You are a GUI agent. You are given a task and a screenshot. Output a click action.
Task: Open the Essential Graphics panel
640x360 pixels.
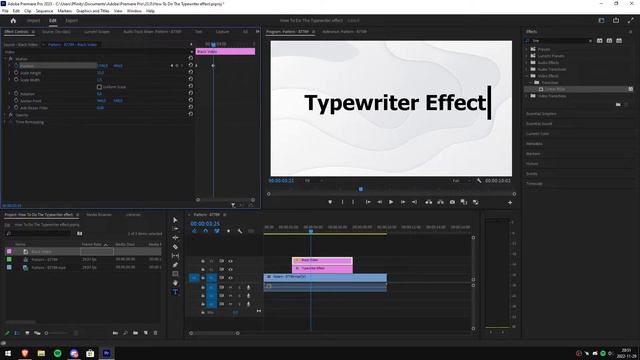(x=541, y=113)
